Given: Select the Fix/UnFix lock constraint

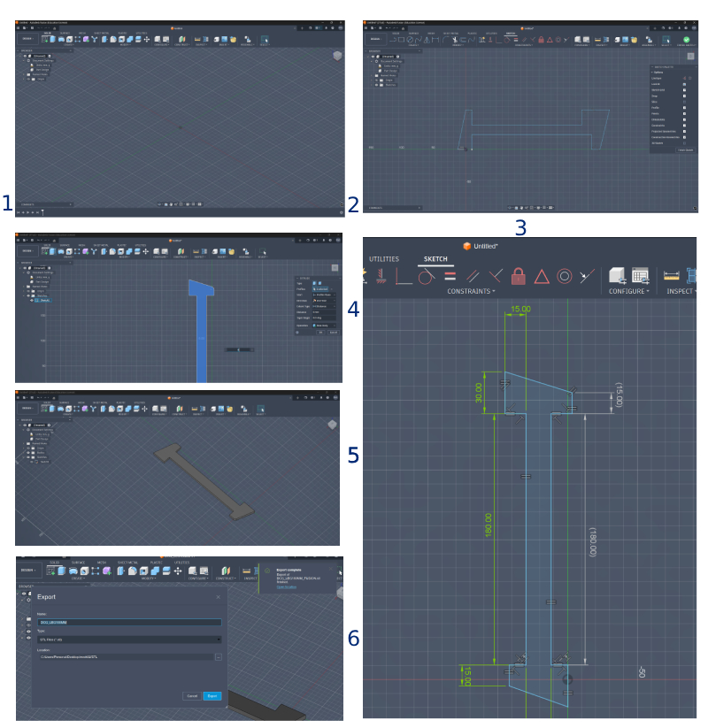Looking at the screenshot, I should [518, 276].
